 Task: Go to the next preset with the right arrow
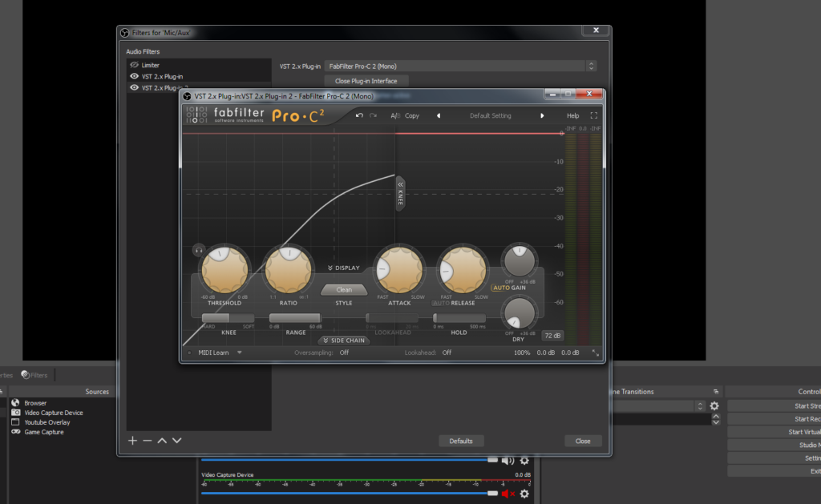(x=542, y=115)
